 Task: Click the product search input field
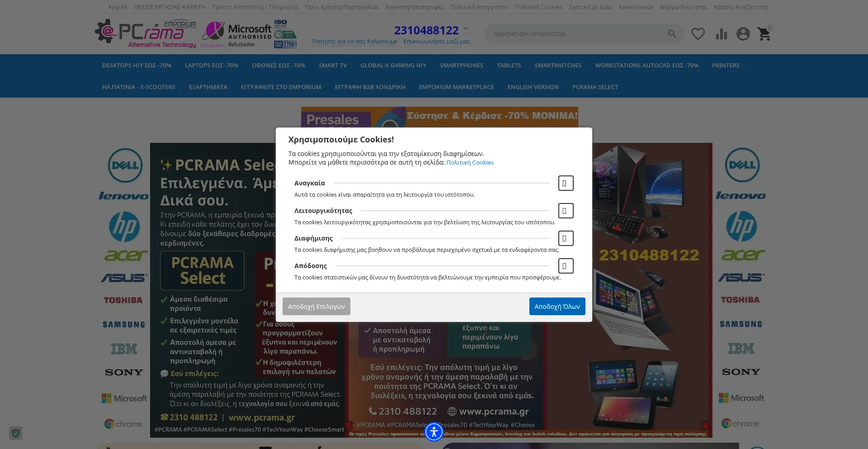point(574,34)
